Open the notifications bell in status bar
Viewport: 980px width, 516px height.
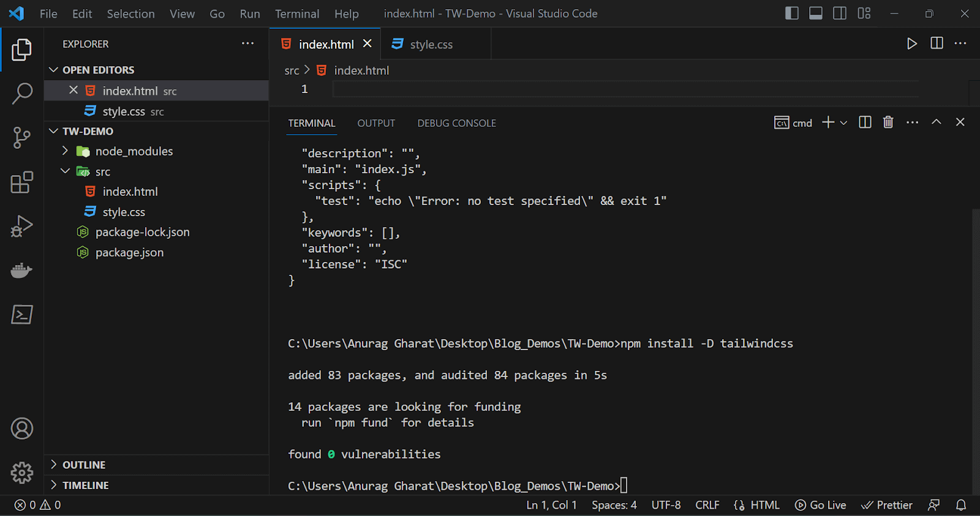click(961, 505)
